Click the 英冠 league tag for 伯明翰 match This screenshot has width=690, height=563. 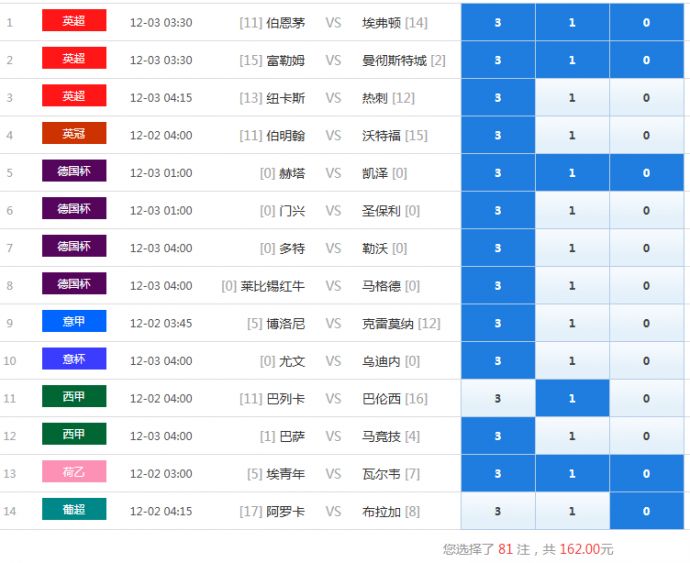[x=74, y=134]
